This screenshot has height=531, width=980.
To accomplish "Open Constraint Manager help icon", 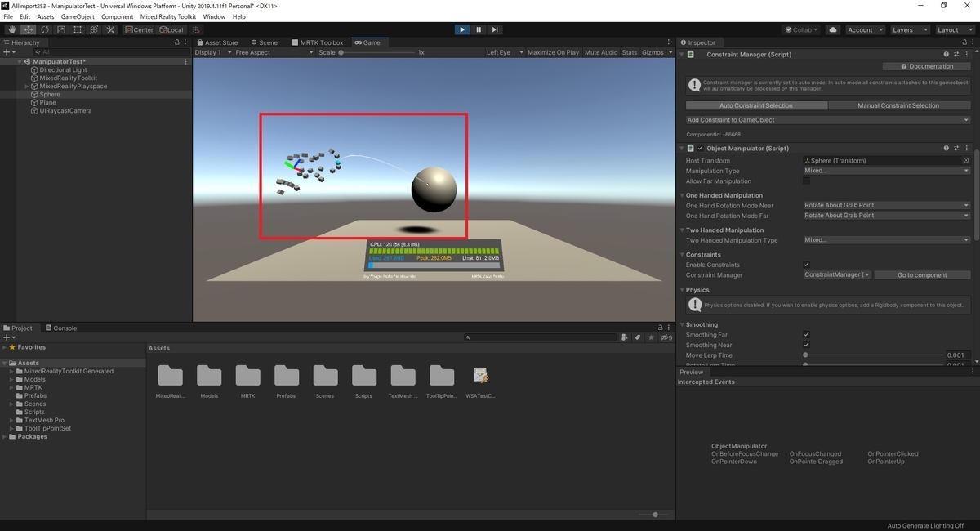I will click(946, 55).
